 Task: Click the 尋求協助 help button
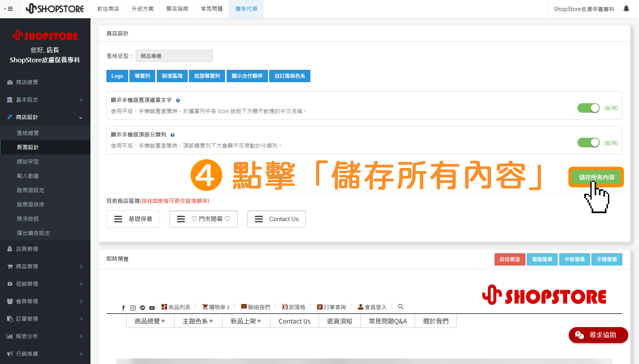(599, 335)
